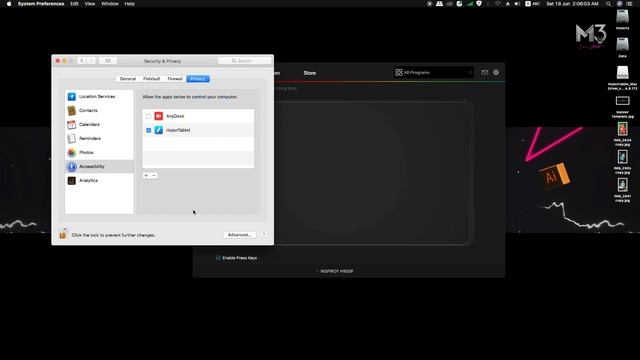640x360 pixels.
Task: Select the HuionTablet Mac Driver disk icon
Action: click(622, 78)
